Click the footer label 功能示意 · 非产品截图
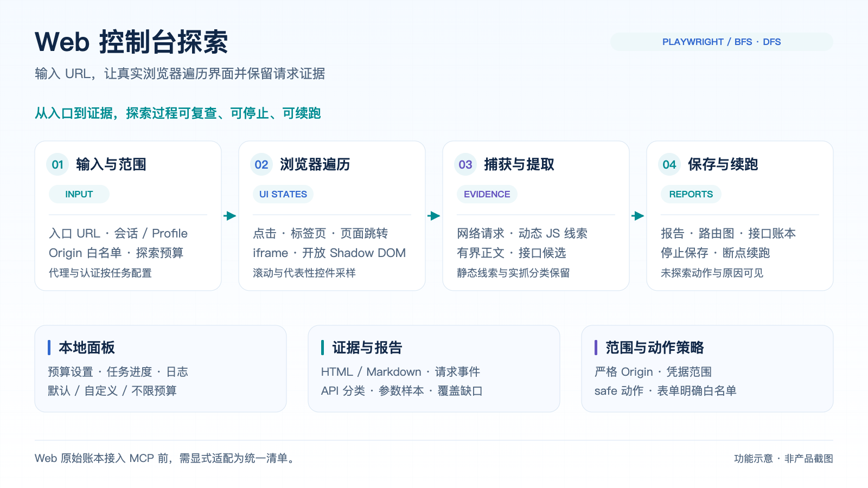The height and width of the screenshot is (488, 868). 783,459
